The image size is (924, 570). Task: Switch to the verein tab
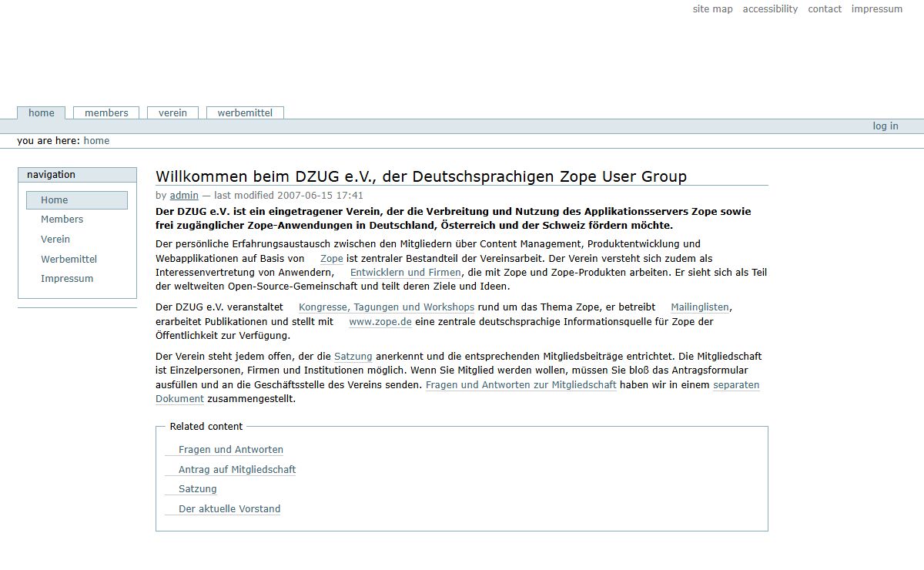(x=172, y=112)
